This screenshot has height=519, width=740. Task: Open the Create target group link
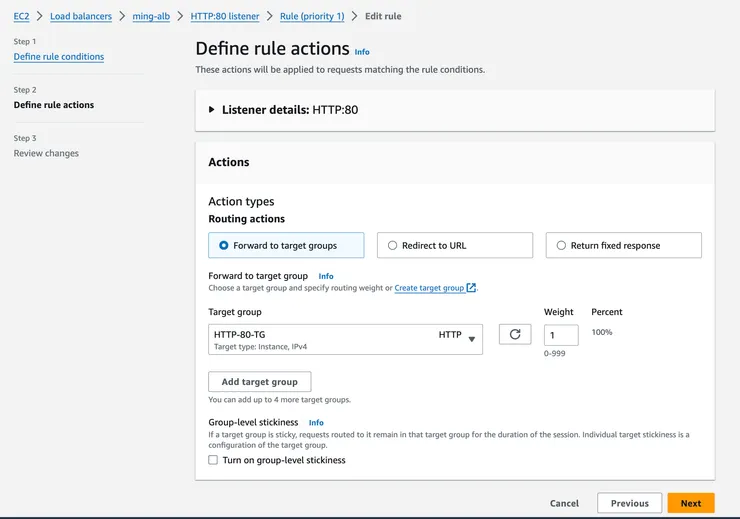point(429,288)
